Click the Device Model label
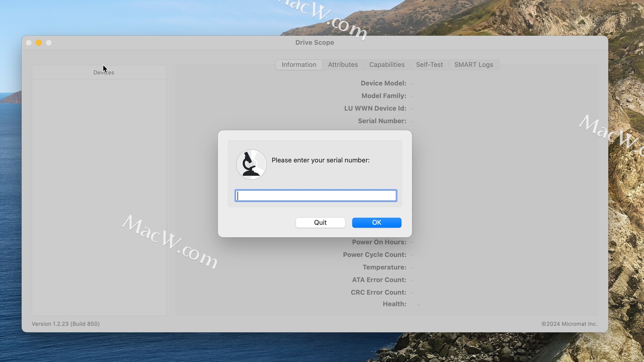644x362 pixels. point(383,83)
